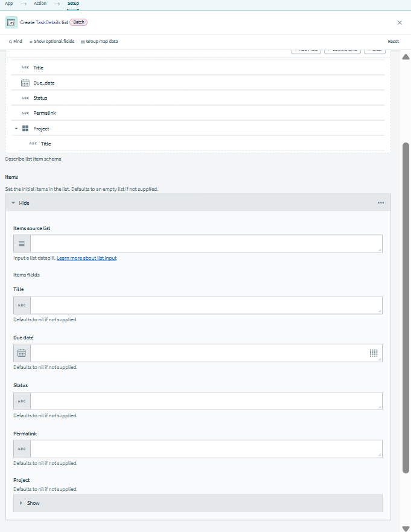This screenshot has height=532, width=411.
Task: Click the Project object grid icon
Action: tap(25, 129)
